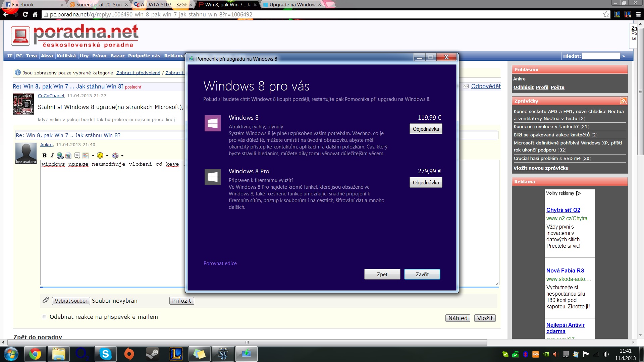Click the Skype icon in taskbar
This screenshot has width=644, height=362.
coord(105,354)
